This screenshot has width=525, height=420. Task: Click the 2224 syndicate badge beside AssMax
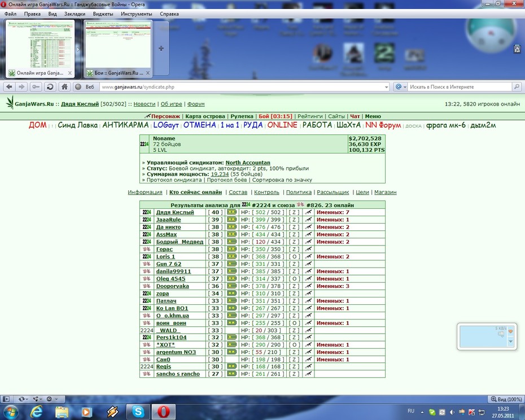pyautogui.click(x=147, y=234)
